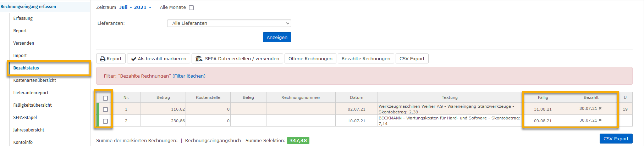Image resolution: width=644 pixels, height=146 pixels.
Task: Click the Werkzeugmaschinen Weiher AG description
Action: click(x=446, y=109)
